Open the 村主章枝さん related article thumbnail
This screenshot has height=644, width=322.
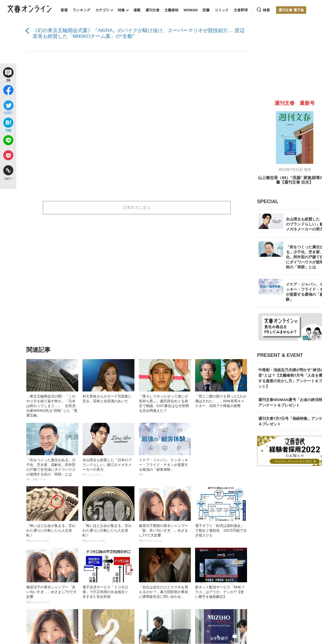108,375
